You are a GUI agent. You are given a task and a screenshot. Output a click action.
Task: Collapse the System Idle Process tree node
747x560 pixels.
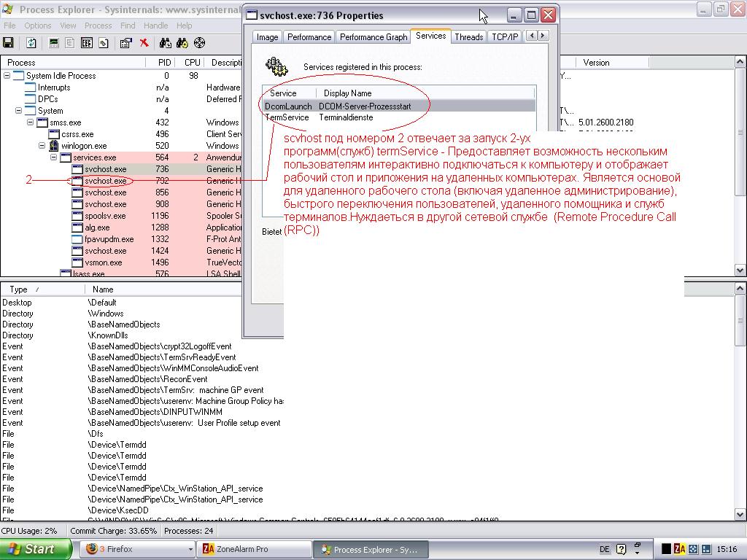tap(7, 75)
